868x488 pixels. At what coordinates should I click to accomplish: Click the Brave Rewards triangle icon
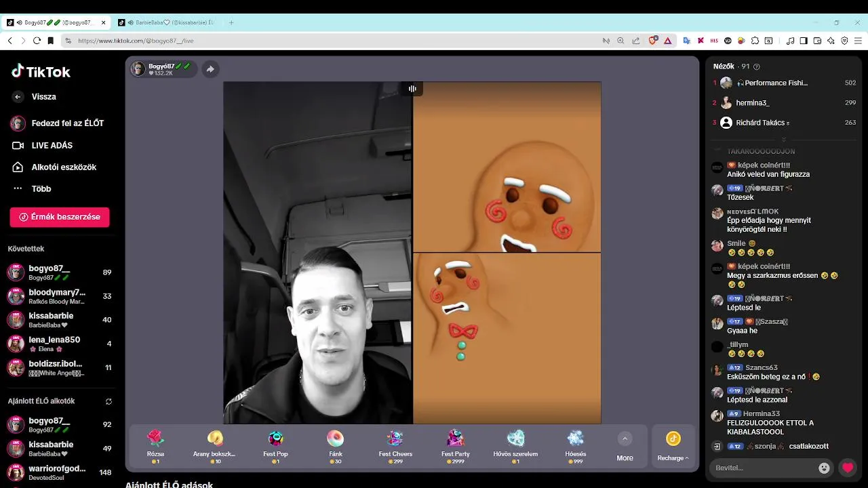(x=667, y=41)
